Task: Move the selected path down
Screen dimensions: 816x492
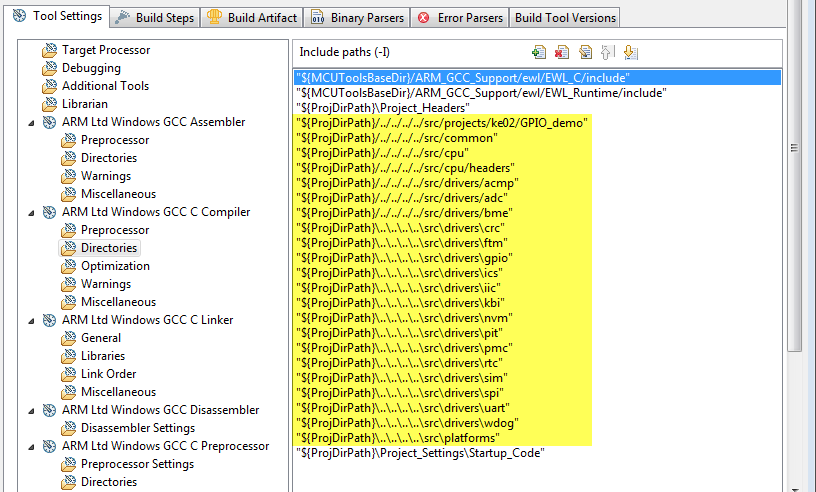Action: tap(630, 52)
